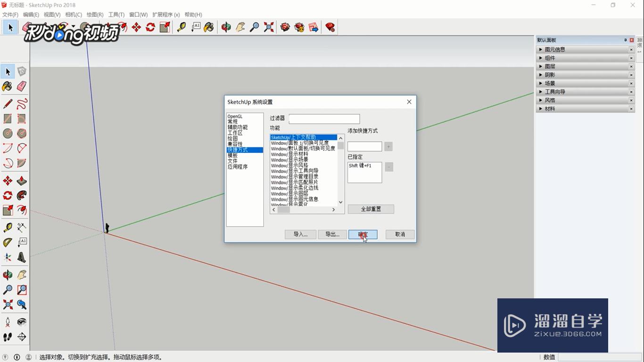Select the Follow Me tool
The height and width of the screenshot is (362, 644).
tap(22, 196)
